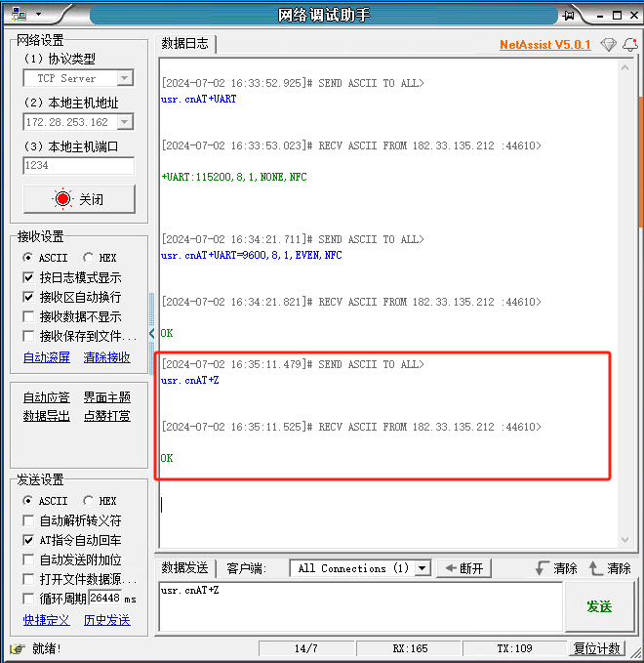Switch to the 数据发送 tab

pos(185,568)
